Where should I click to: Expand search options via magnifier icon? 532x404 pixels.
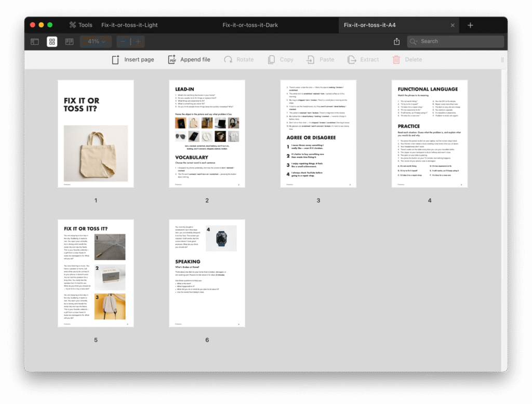[x=414, y=42]
